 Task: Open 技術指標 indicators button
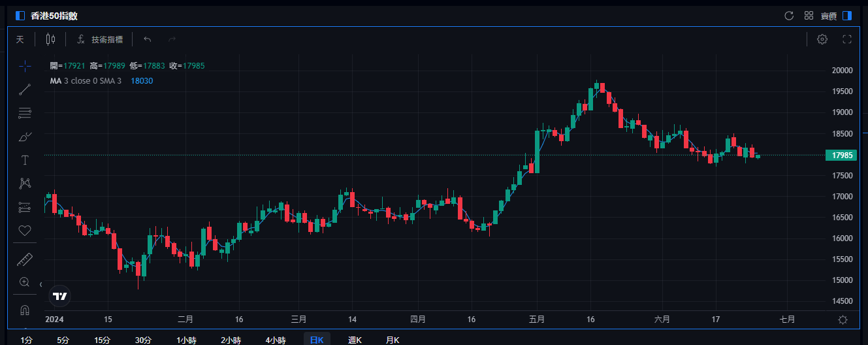[x=100, y=39]
